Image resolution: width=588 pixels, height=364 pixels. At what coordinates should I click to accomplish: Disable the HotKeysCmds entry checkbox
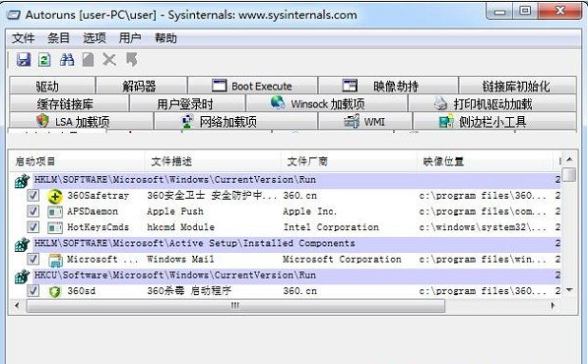(x=33, y=227)
